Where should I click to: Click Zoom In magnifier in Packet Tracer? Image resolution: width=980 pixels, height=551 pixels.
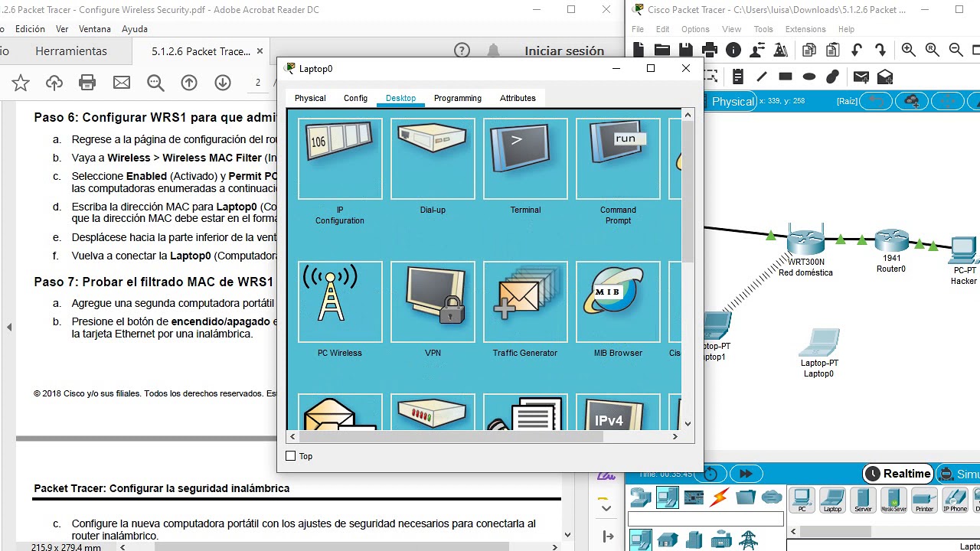tap(909, 50)
